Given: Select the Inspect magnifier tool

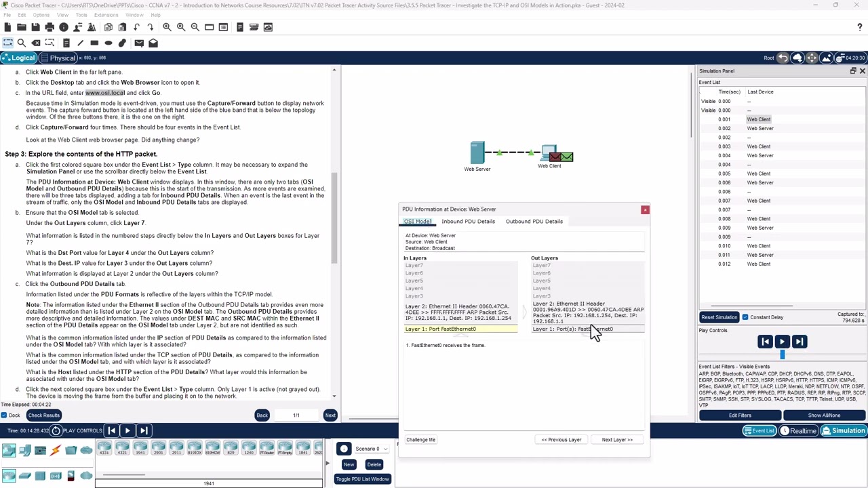Looking at the screenshot, I should click(22, 43).
